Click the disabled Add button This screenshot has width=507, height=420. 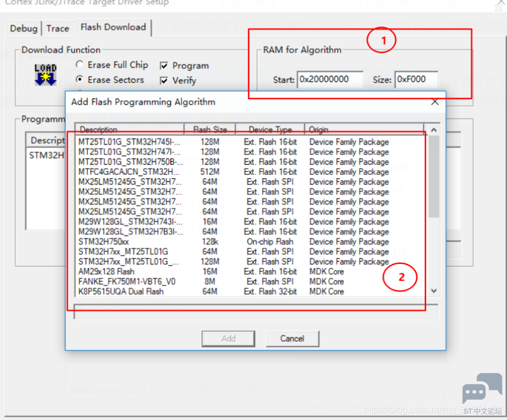[x=228, y=338]
